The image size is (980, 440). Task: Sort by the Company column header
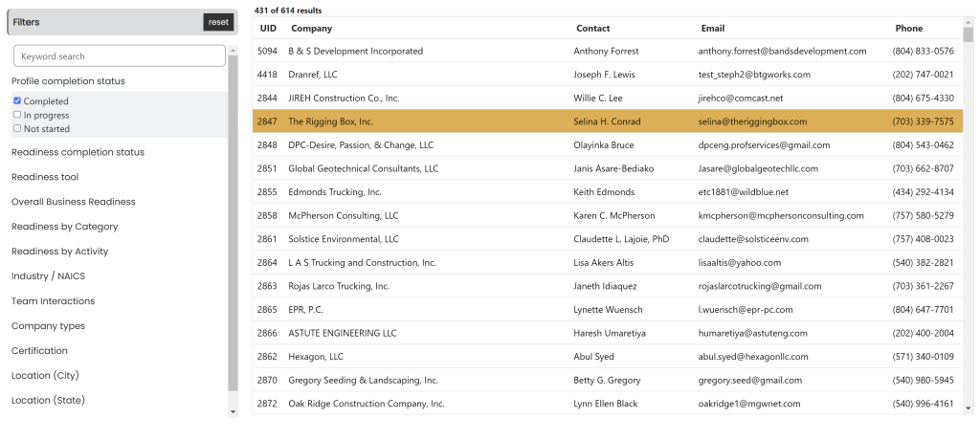[311, 29]
